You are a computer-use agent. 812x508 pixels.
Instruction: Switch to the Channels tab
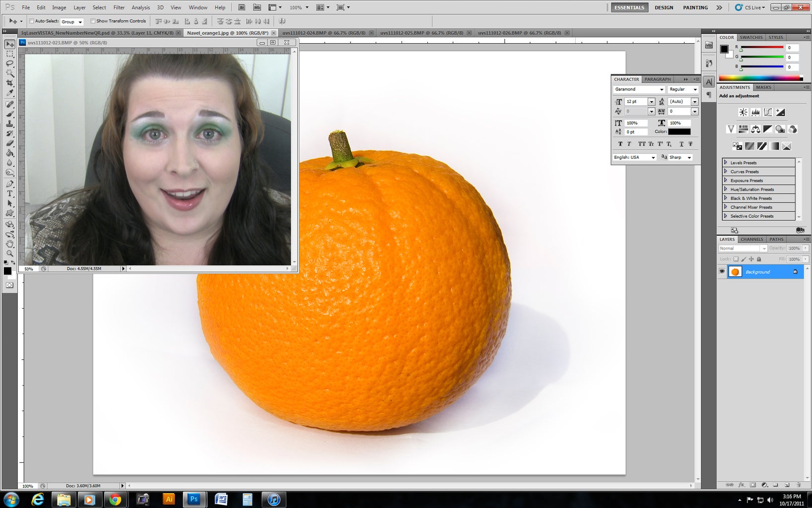click(751, 239)
